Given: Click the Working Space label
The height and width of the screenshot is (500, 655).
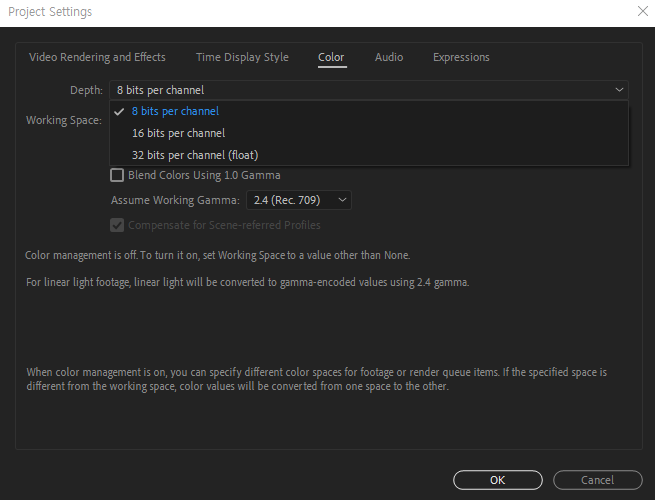Looking at the screenshot, I should 64,120.
